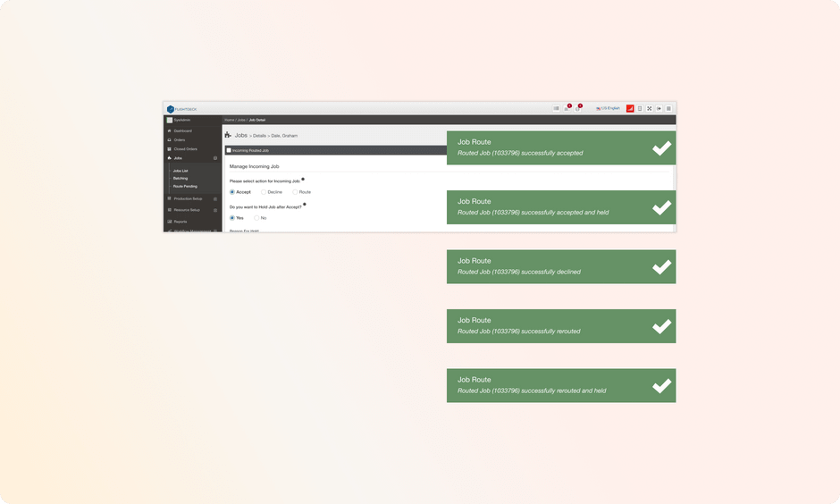840x504 pixels.
Task: Open the list view icon in top toolbar
Action: tap(556, 108)
